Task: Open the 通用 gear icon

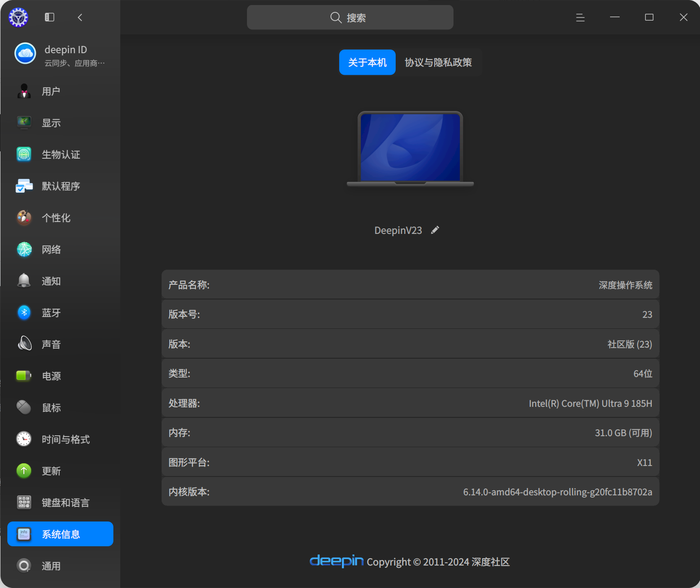Action: click(x=24, y=566)
